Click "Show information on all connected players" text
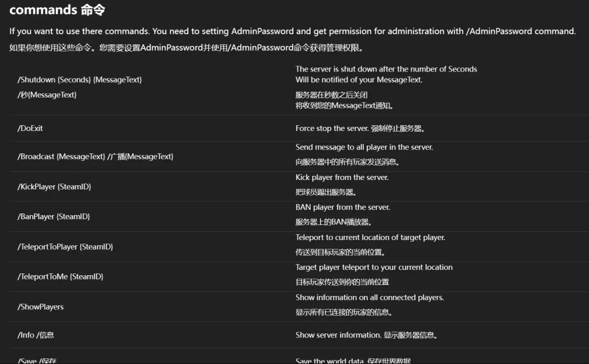 click(x=370, y=297)
